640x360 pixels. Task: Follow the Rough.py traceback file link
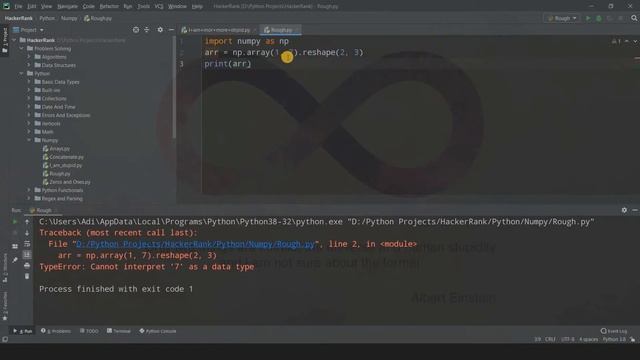195,244
